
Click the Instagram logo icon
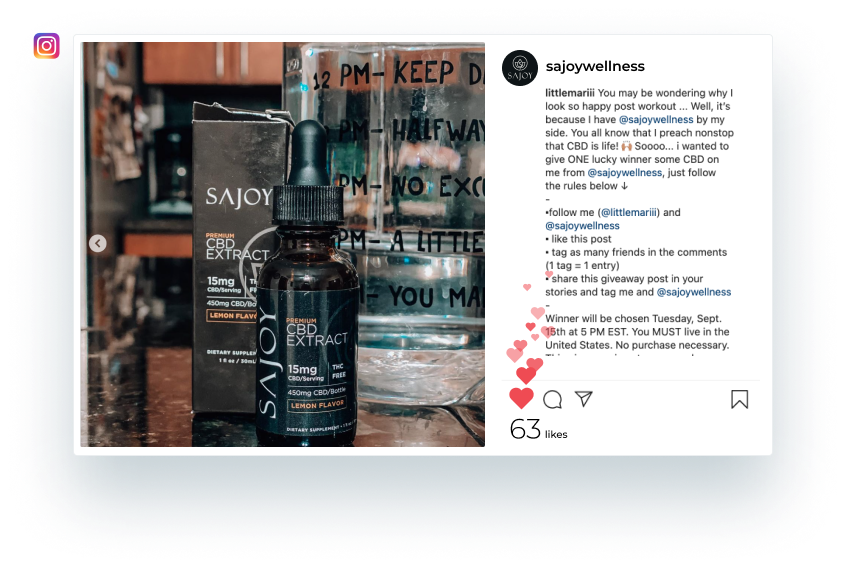[46, 46]
